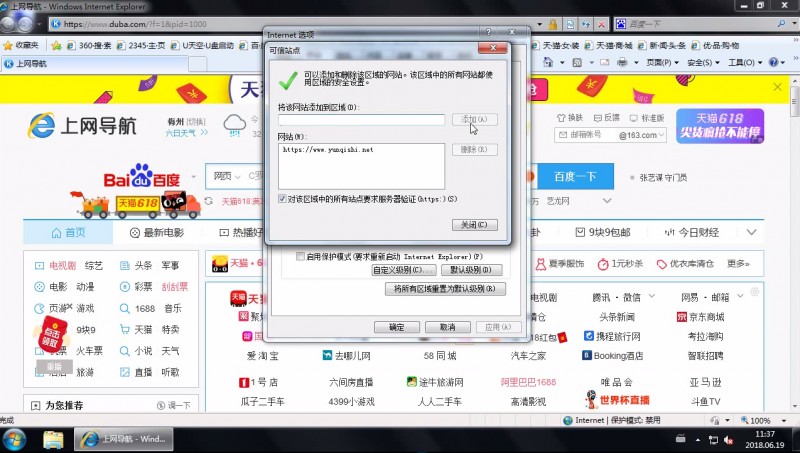The height and width of the screenshot is (453, 800).
Task: Click the blue 百度一下 search button
Action: (x=575, y=177)
